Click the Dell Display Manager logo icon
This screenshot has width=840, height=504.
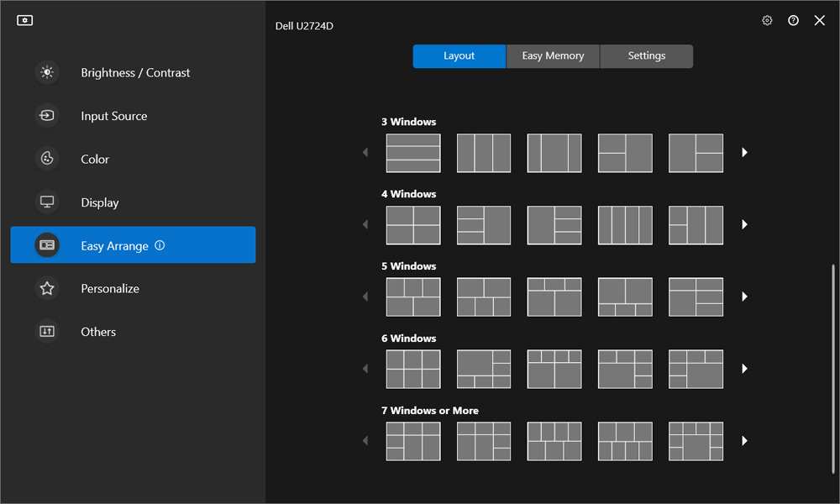[x=24, y=20]
